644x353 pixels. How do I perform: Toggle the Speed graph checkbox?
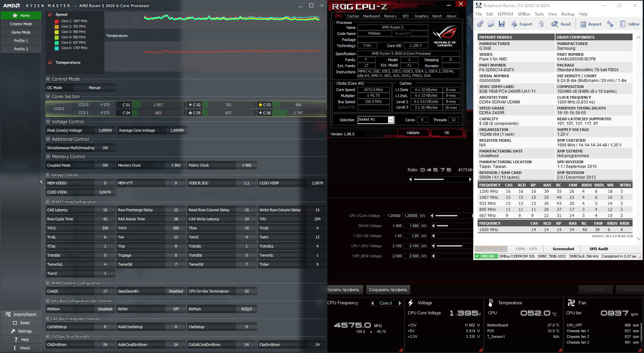tap(50, 14)
